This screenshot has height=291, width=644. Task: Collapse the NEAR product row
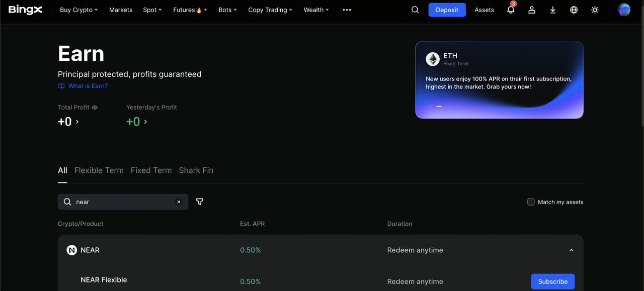pos(571,250)
